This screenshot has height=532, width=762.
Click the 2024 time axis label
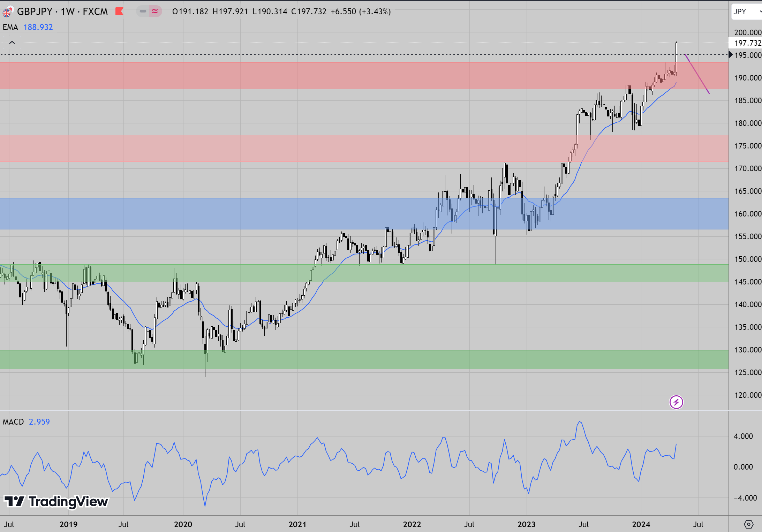pyautogui.click(x=641, y=524)
